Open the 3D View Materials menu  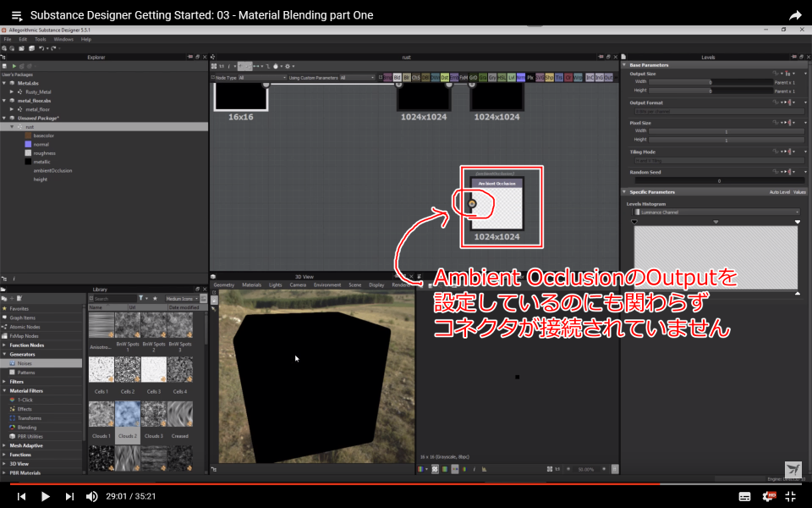[252, 285]
